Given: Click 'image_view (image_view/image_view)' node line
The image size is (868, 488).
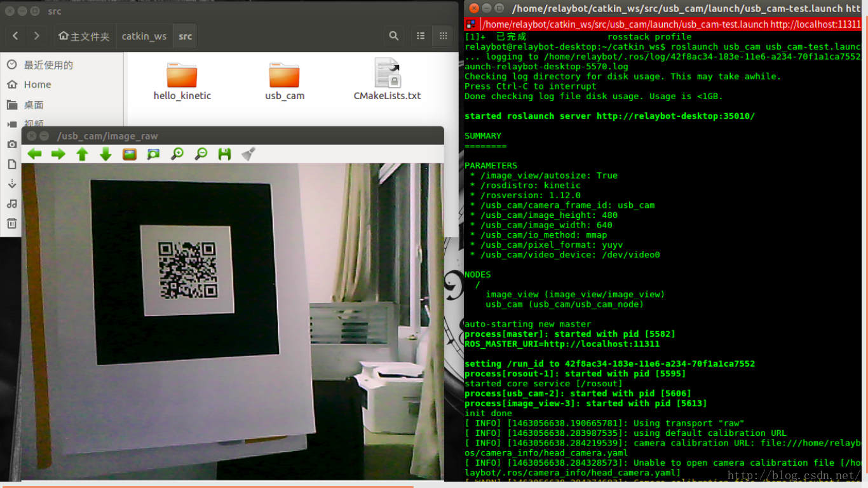Looking at the screenshot, I should pyautogui.click(x=575, y=294).
